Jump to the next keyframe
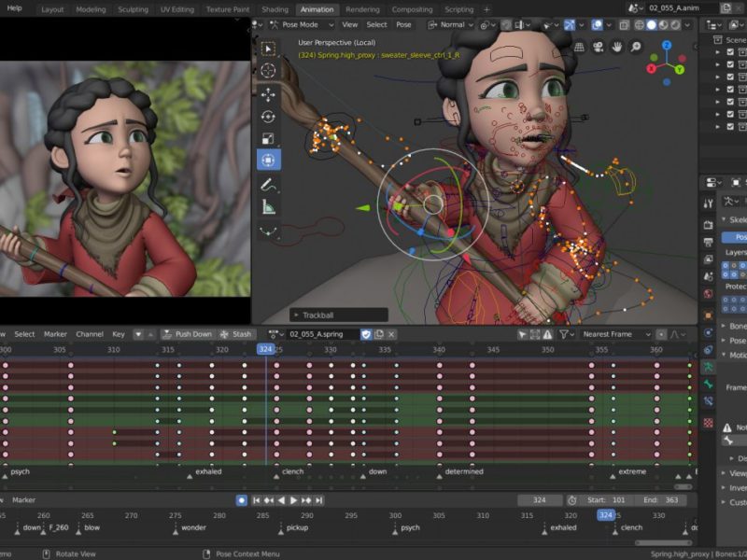Screen dimensions: 747x560 point(306,500)
